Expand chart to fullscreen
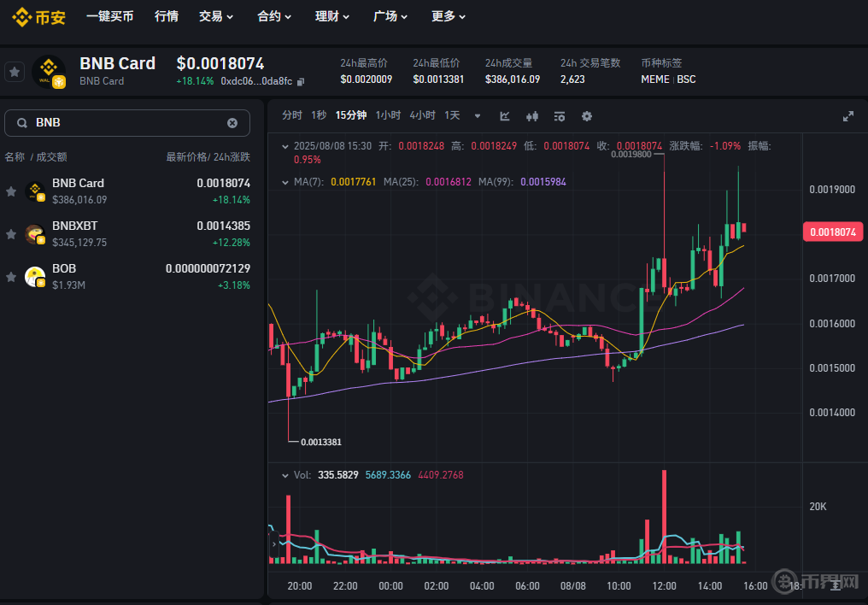868x605 pixels. [x=848, y=116]
